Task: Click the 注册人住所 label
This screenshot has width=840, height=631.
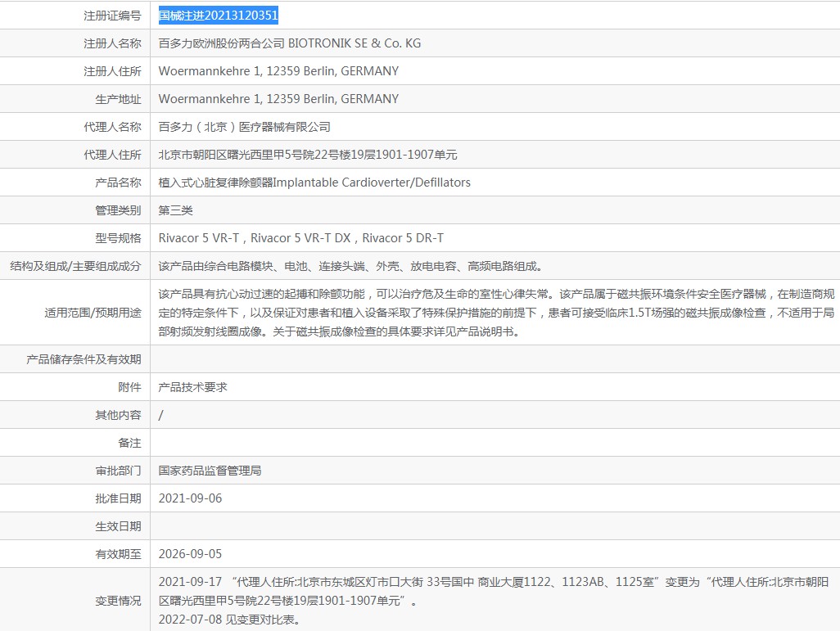Action: (112, 71)
